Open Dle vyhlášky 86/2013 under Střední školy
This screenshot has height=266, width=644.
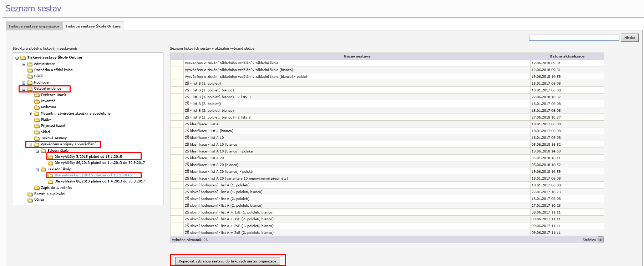click(x=100, y=163)
